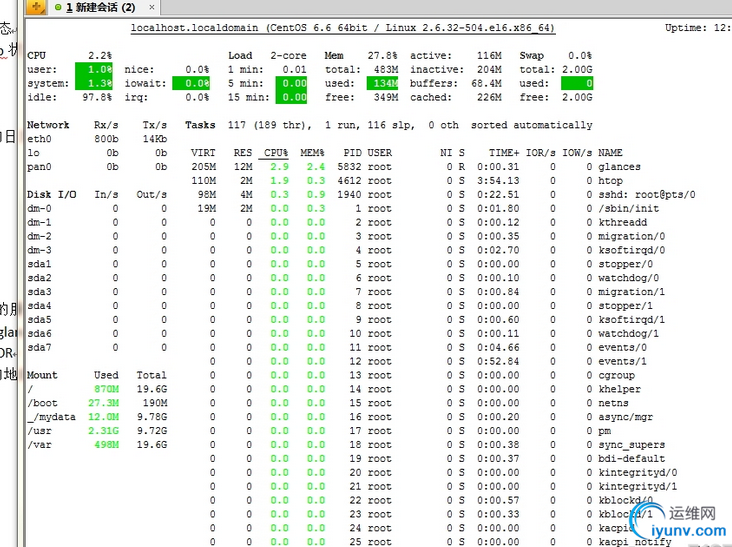Click the NAME column header
The width and height of the screenshot is (732, 547).
tap(611, 153)
